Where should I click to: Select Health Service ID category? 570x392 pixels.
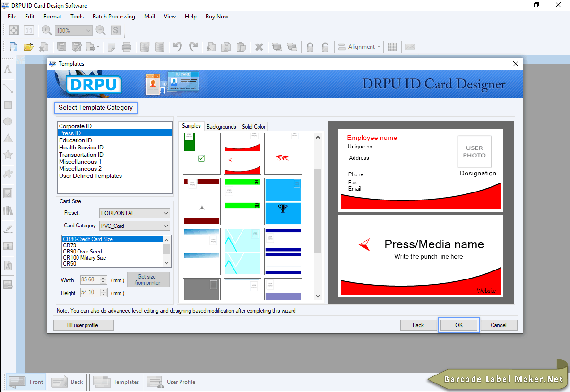114,148
